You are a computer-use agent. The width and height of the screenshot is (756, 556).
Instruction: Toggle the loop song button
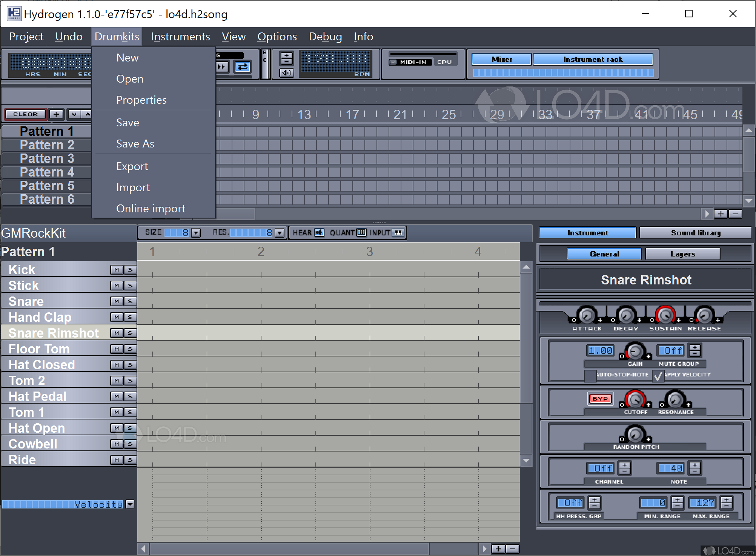pos(242,67)
